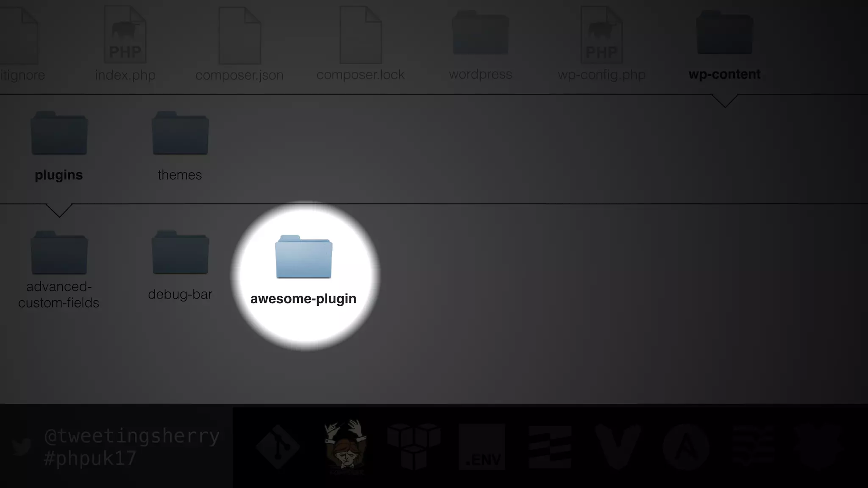Click the Twitter bird icon
Viewport: 868px width, 488px height.
(x=22, y=447)
